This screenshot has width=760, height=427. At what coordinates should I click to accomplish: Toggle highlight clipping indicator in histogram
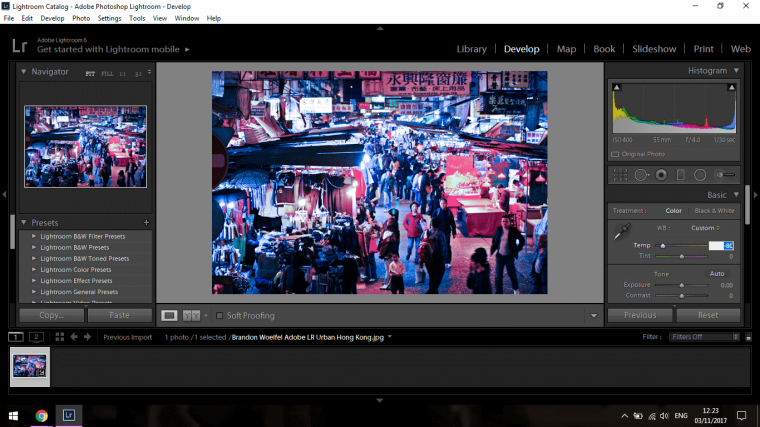pyautogui.click(x=731, y=87)
